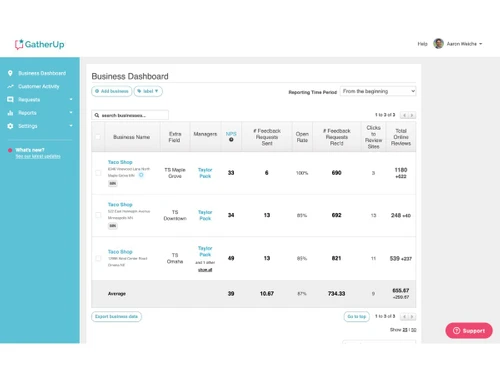Expand the Requests menu arrow
Screen dimensions: 500x375
[x=71, y=99]
